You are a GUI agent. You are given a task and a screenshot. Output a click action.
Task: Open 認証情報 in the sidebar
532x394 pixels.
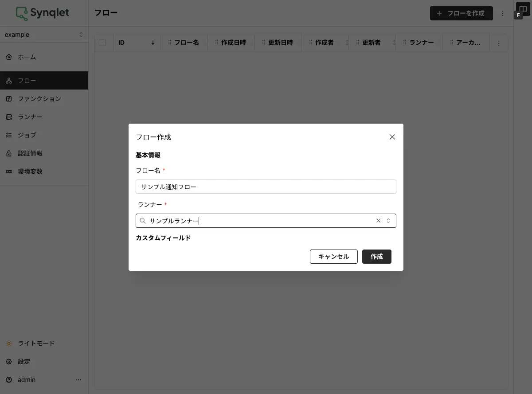(44, 153)
